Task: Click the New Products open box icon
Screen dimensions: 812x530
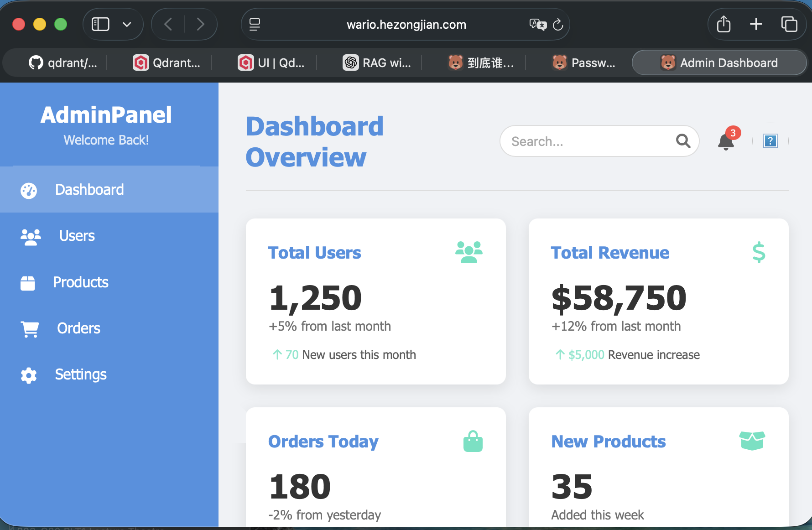Action: pos(752,441)
